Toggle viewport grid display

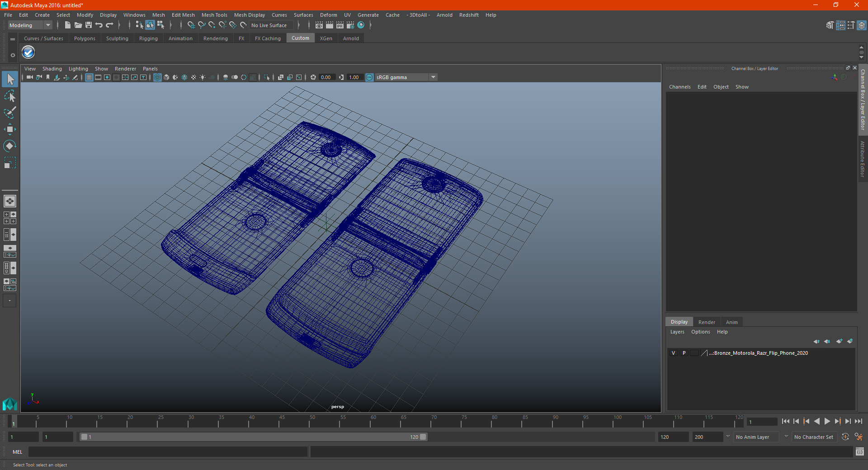(89, 77)
